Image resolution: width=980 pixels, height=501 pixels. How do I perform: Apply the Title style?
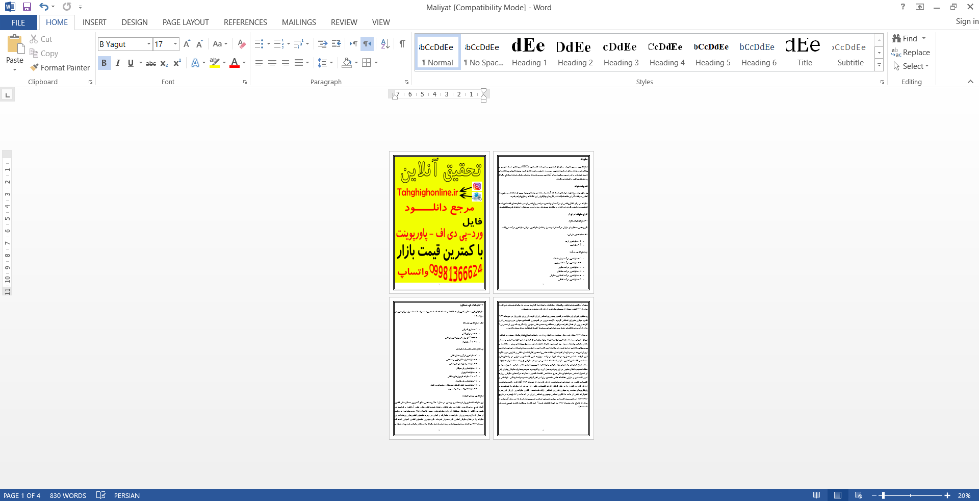point(804,52)
